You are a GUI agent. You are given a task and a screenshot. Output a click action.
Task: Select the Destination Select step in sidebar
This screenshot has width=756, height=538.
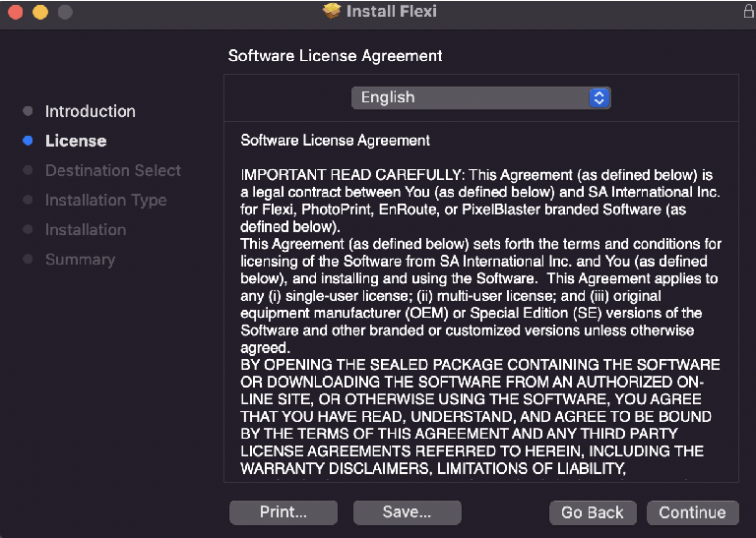coord(112,170)
